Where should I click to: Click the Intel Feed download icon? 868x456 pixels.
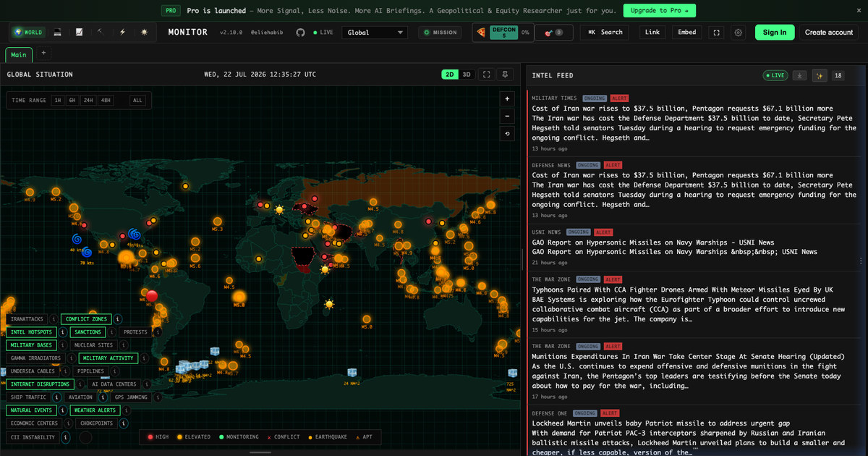point(799,75)
